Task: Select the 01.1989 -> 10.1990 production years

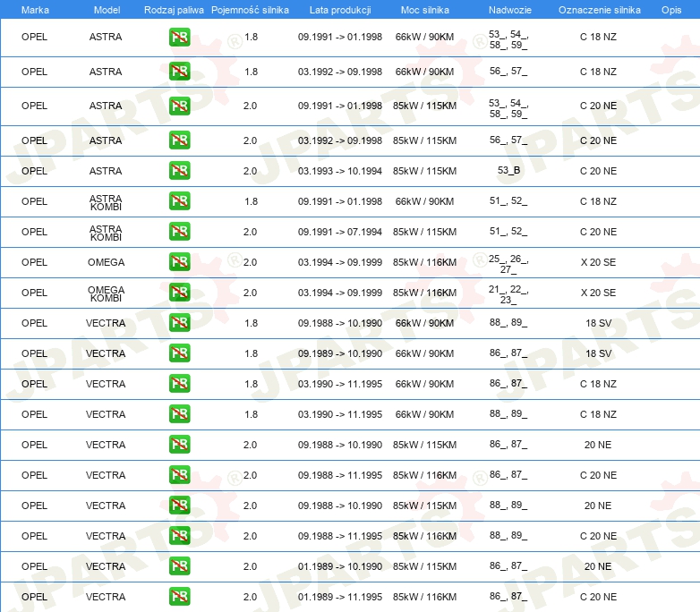Action: (x=340, y=566)
